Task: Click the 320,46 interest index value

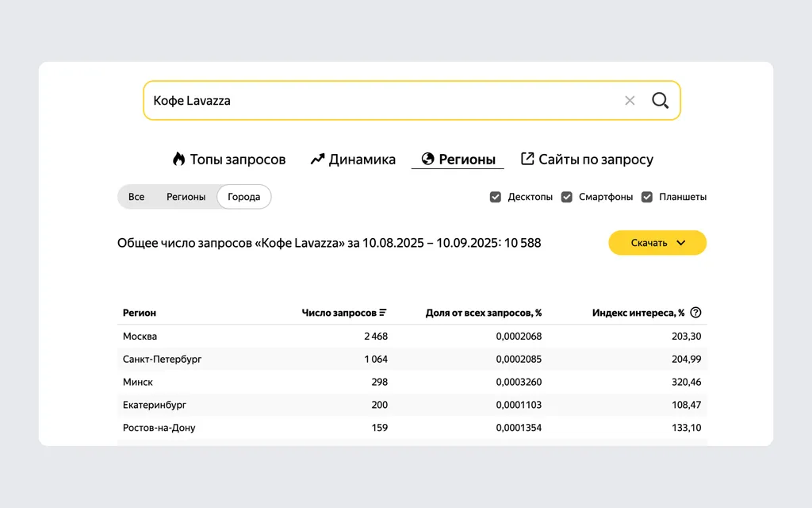Action: [687, 382]
